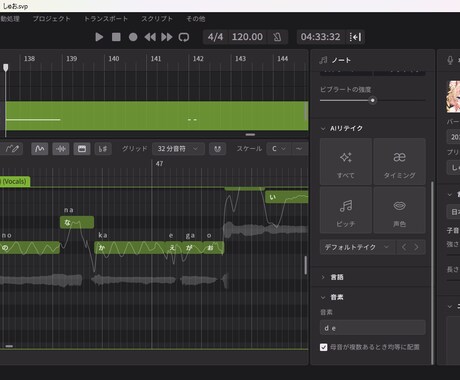
Task: Open the partially visible 自動処理 menu
Action: coord(10,19)
